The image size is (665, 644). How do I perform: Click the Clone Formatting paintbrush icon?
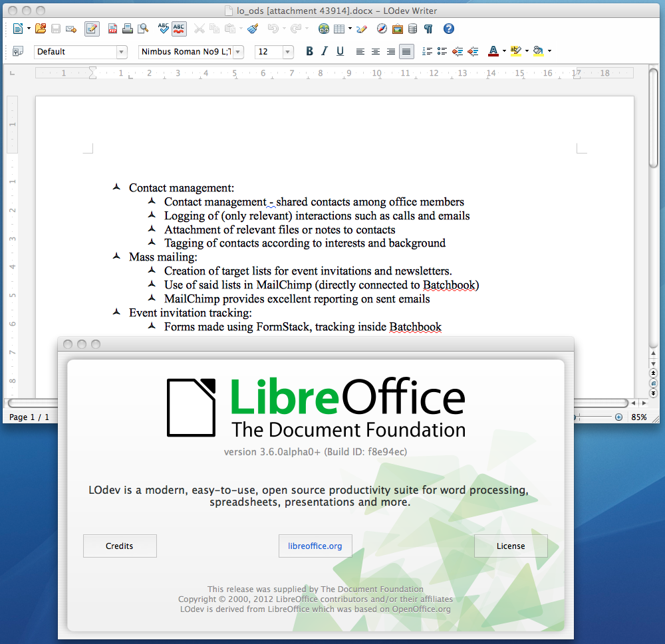point(253,29)
